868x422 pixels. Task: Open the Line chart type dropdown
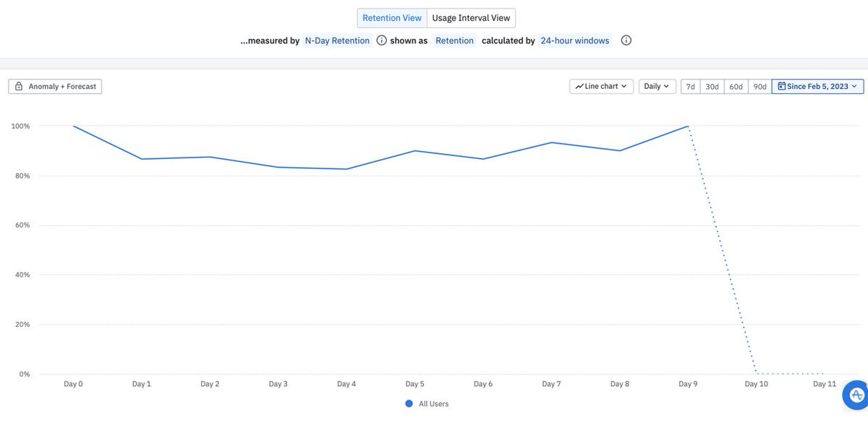601,86
